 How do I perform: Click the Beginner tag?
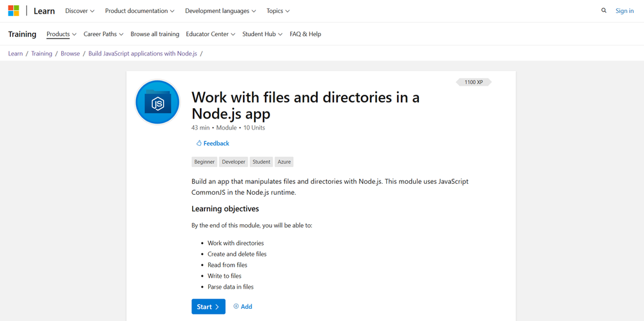(204, 162)
